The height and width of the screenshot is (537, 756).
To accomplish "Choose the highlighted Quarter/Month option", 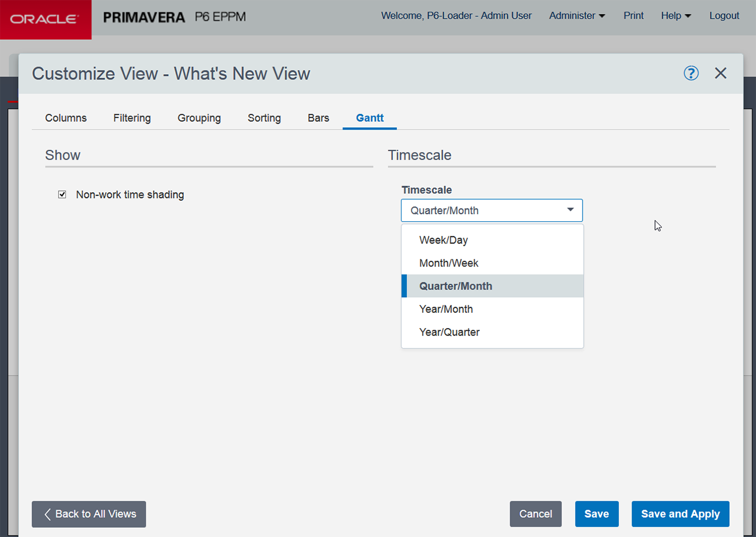I will point(456,286).
